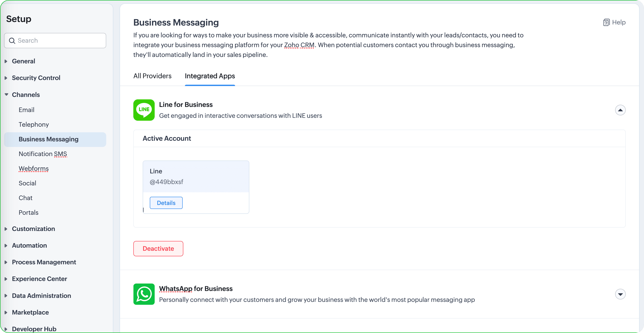The image size is (644, 333).
Task: Expand the Marketplace section
Action: (x=6, y=312)
